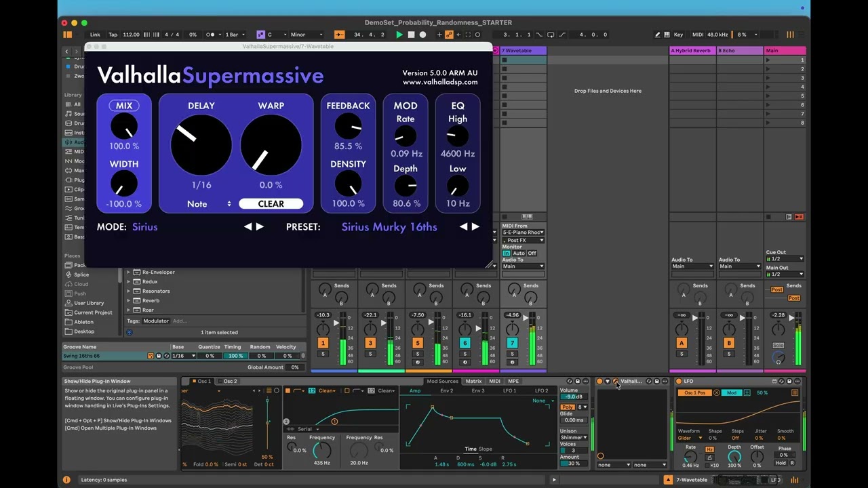Open the Minor scale dropdown
This screenshot has height=488, width=868.
308,35
